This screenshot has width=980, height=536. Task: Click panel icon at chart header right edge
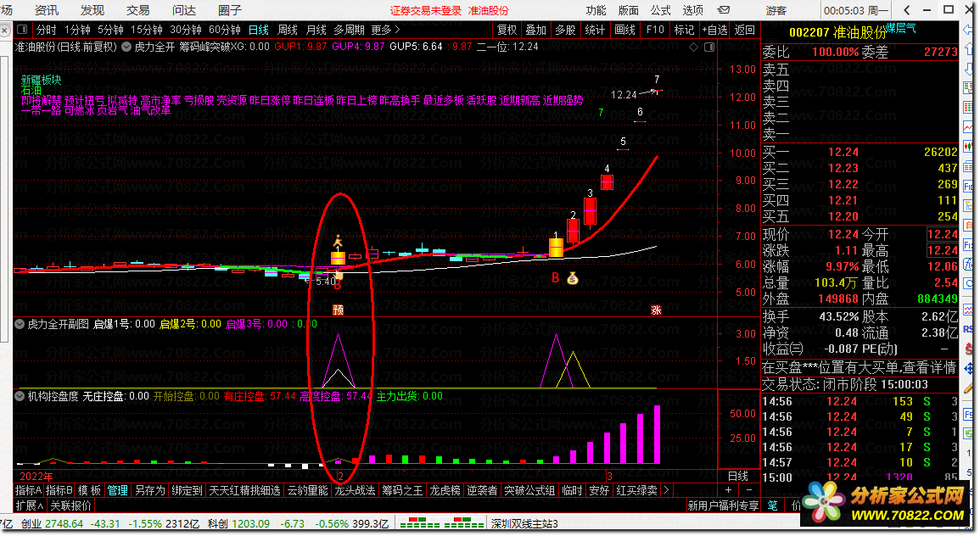(709, 47)
